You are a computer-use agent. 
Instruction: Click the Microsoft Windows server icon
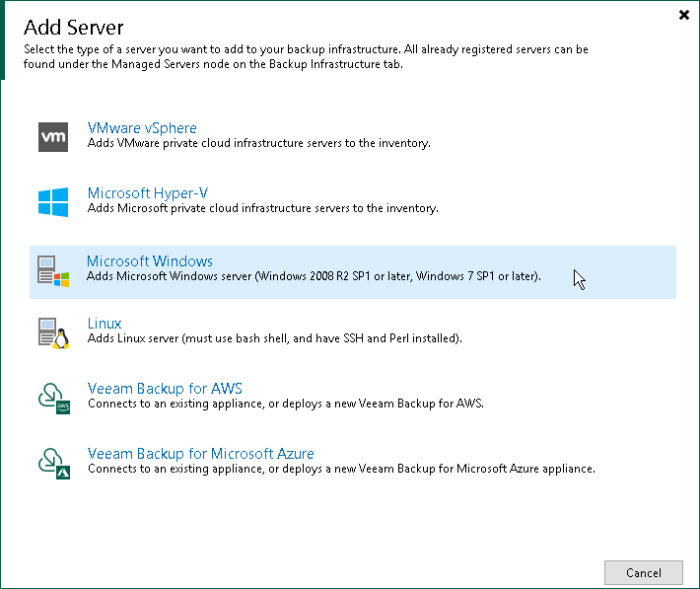(52, 270)
